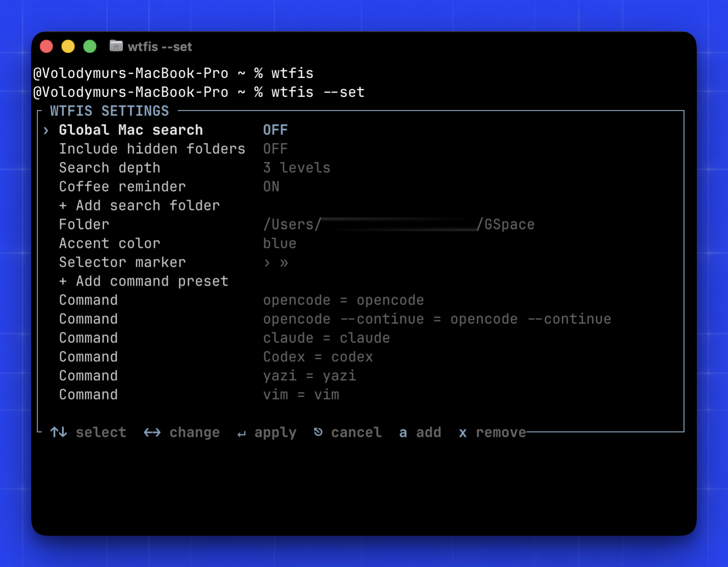Select the Accent color setting label
728x567 pixels.
click(110, 243)
